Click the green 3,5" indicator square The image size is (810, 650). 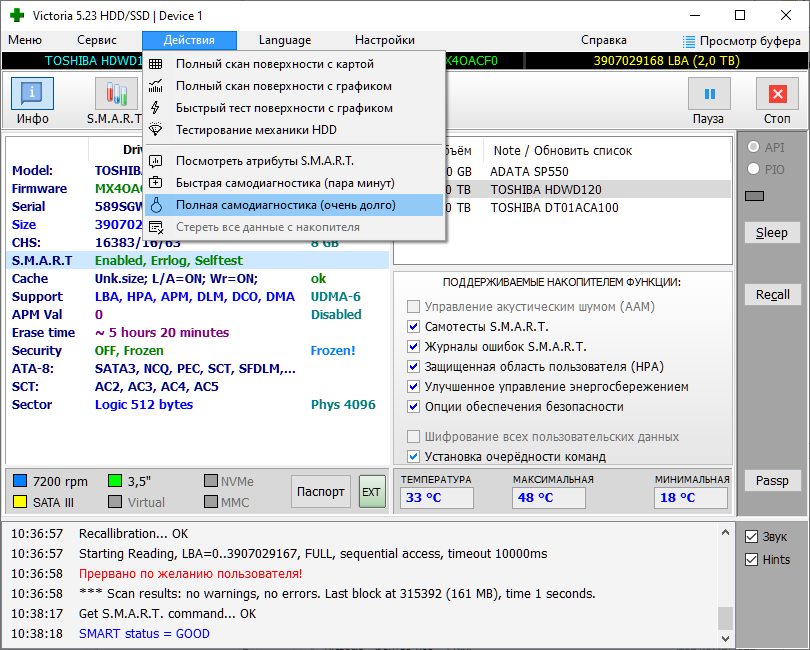(115, 481)
